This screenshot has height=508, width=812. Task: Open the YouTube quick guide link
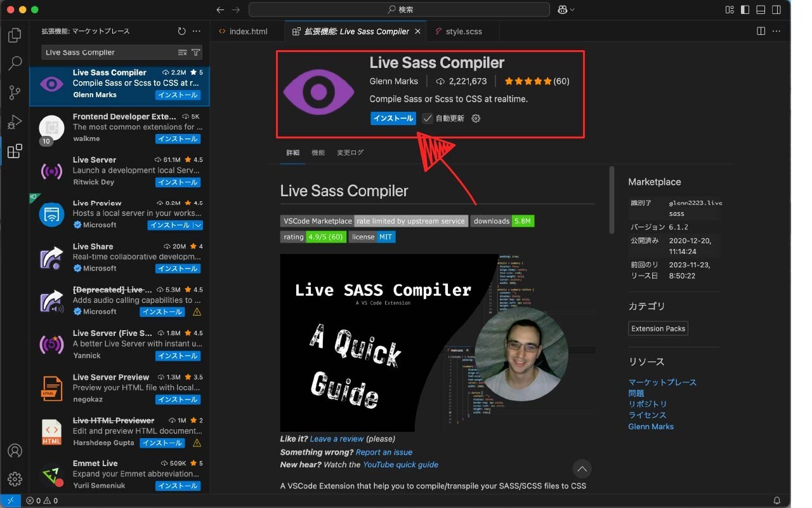(400, 464)
